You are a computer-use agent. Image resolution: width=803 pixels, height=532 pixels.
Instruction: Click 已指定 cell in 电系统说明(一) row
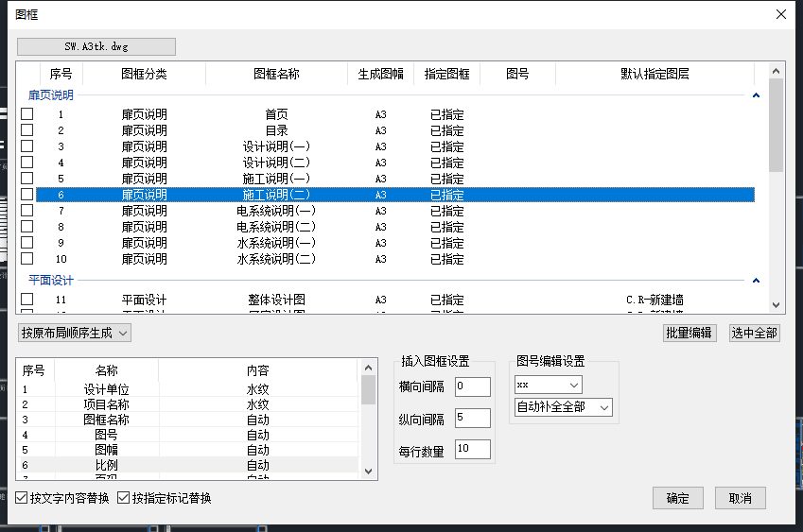click(446, 211)
